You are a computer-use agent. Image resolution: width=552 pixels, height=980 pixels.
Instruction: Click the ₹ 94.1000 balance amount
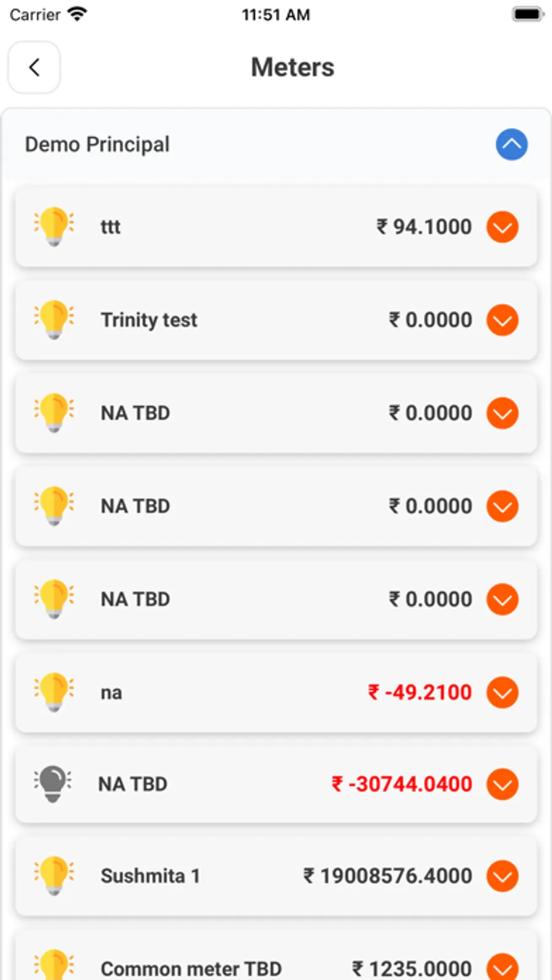pyautogui.click(x=424, y=227)
